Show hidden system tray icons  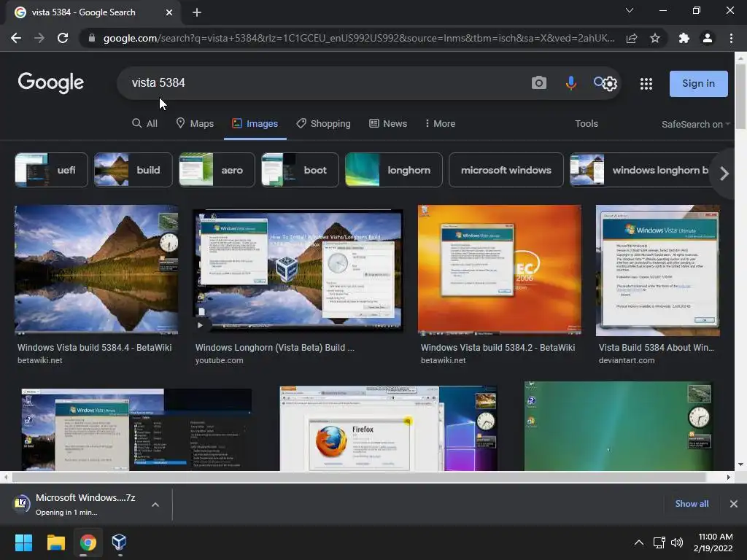pyautogui.click(x=639, y=542)
